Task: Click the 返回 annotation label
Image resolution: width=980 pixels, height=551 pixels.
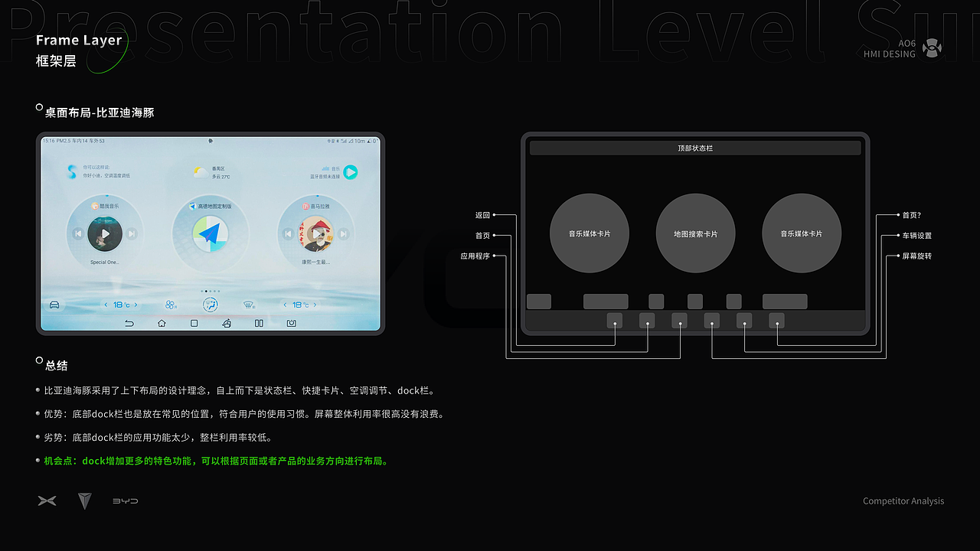Action: click(x=482, y=216)
